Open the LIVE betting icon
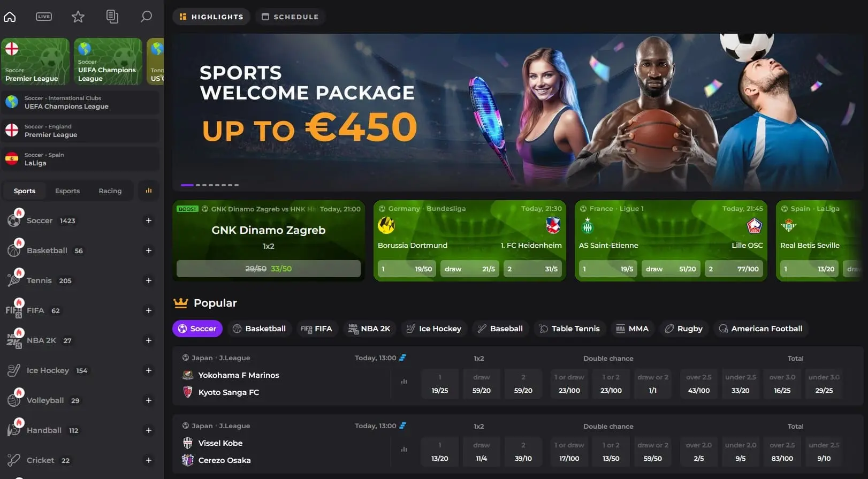868x479 pixels. pos(44,17)
